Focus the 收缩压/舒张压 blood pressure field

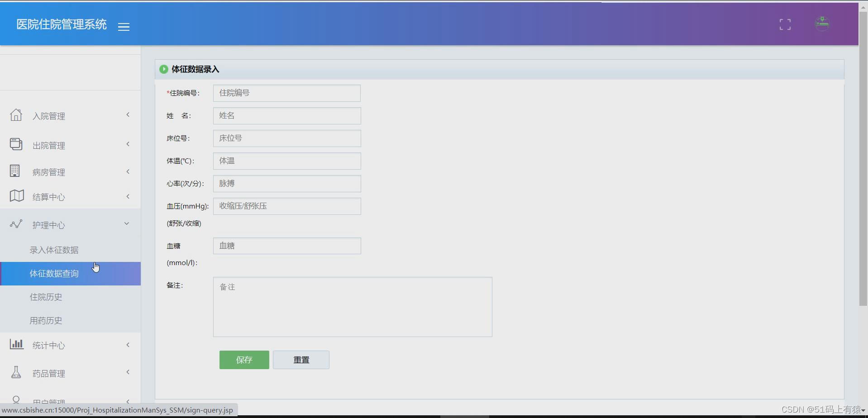tap(287, 206)
